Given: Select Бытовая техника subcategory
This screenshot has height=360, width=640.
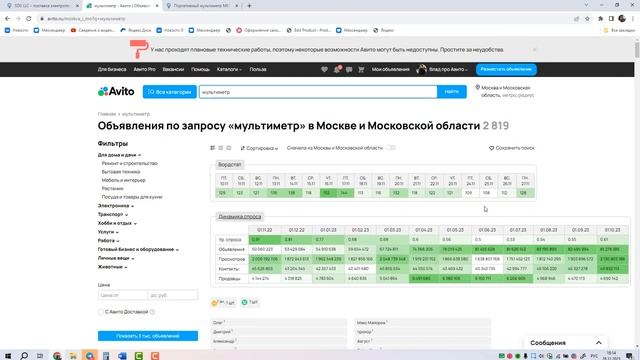Looking at the screenshot, I should 121,172.
